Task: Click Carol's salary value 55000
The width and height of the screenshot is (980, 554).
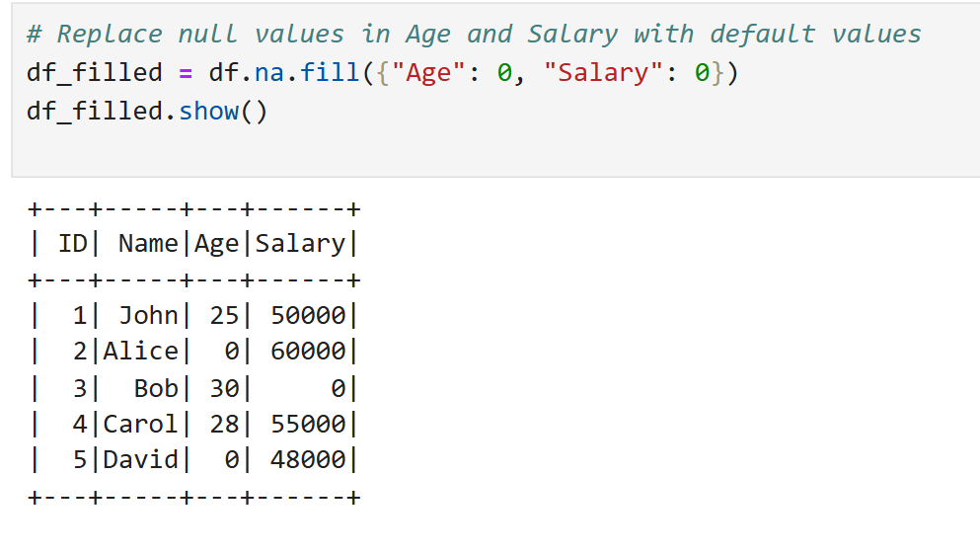Action: click(x=308, y=424)
